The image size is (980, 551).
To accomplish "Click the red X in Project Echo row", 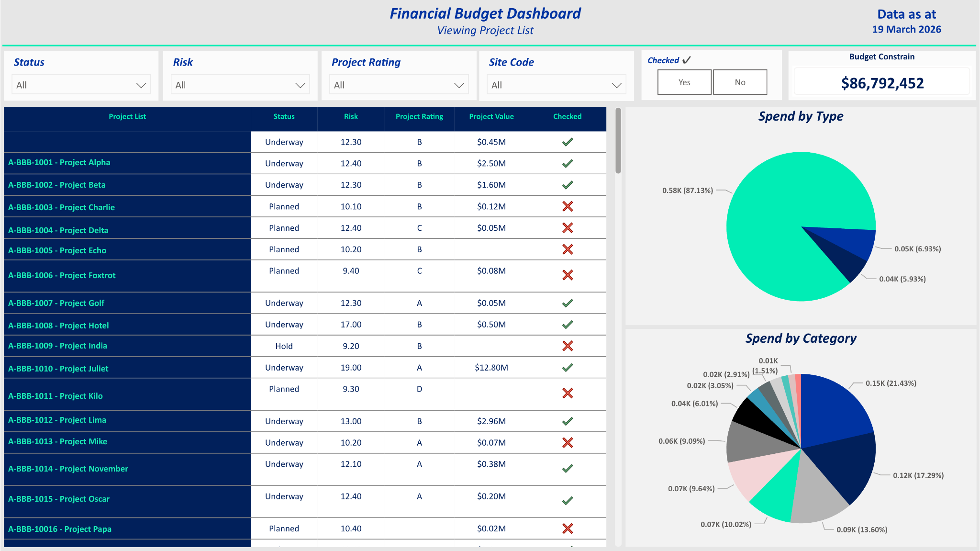I will click(x=568, y=249).
